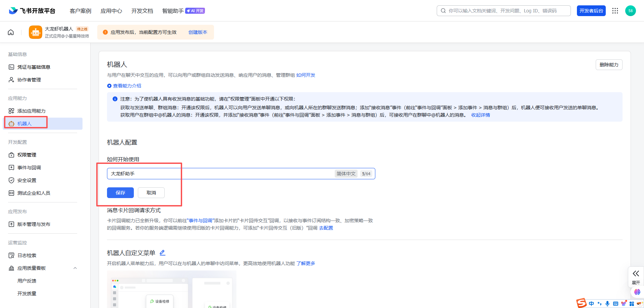Open the 简体中文 language selector
Viewport: 644px width, 308px height.
[346, 174]
